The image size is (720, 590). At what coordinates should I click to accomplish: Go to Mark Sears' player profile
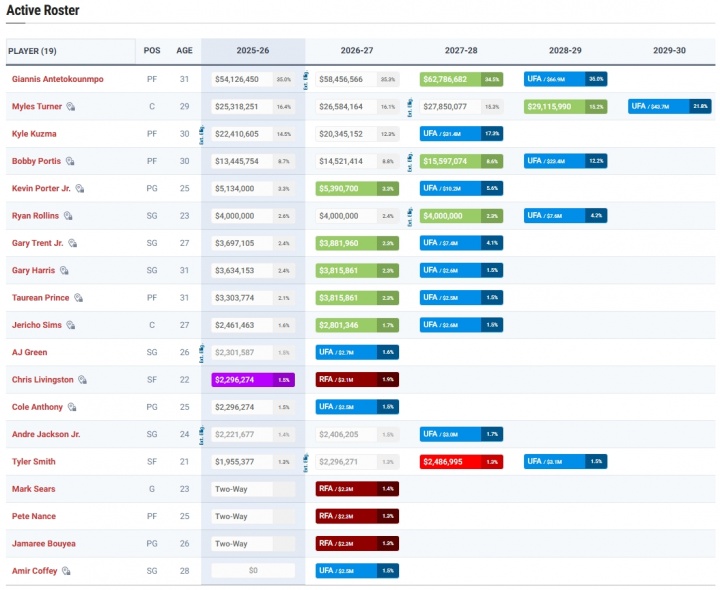click(34, 489)
